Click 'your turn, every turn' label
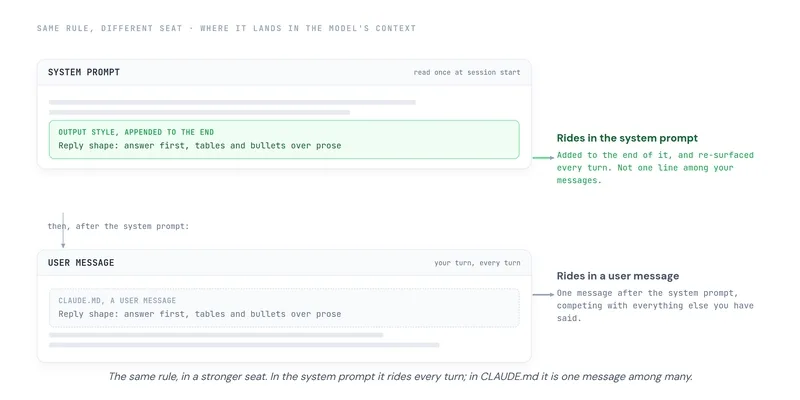 tap(477, 263)
